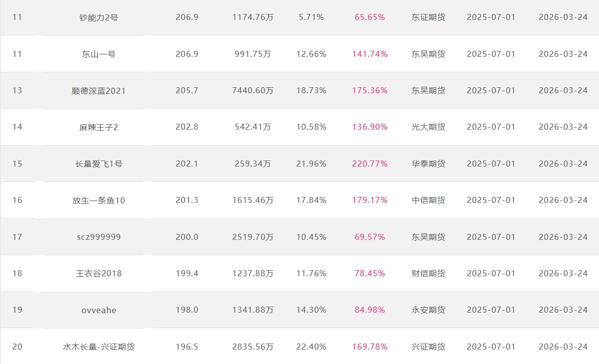Click the 财信期货 broker name

click(428, 273)
